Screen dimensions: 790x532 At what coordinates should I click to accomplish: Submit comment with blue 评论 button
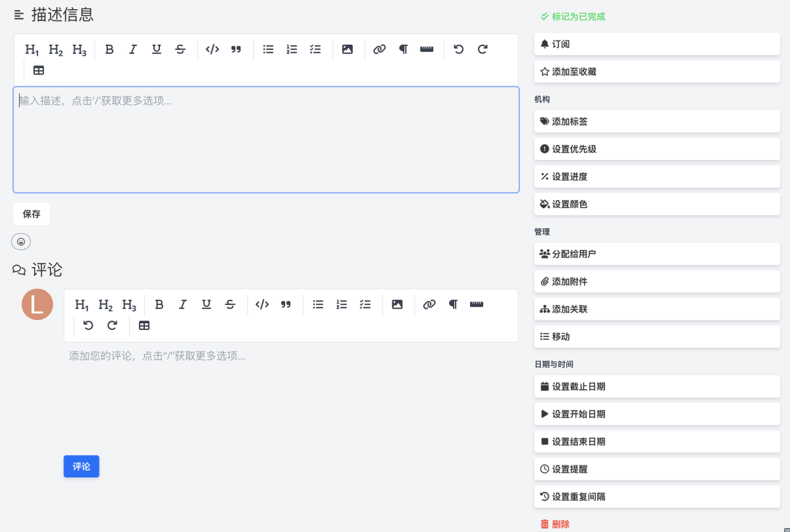(82, 466)
